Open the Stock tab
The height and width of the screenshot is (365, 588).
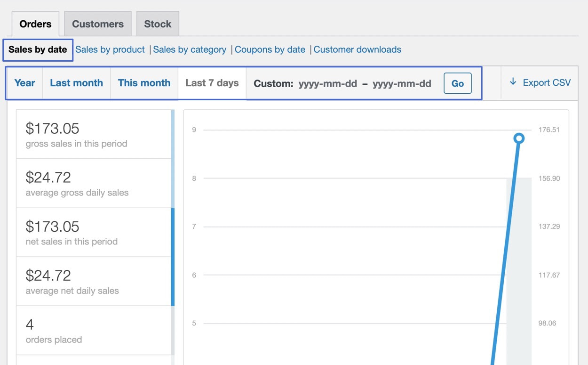158,23
